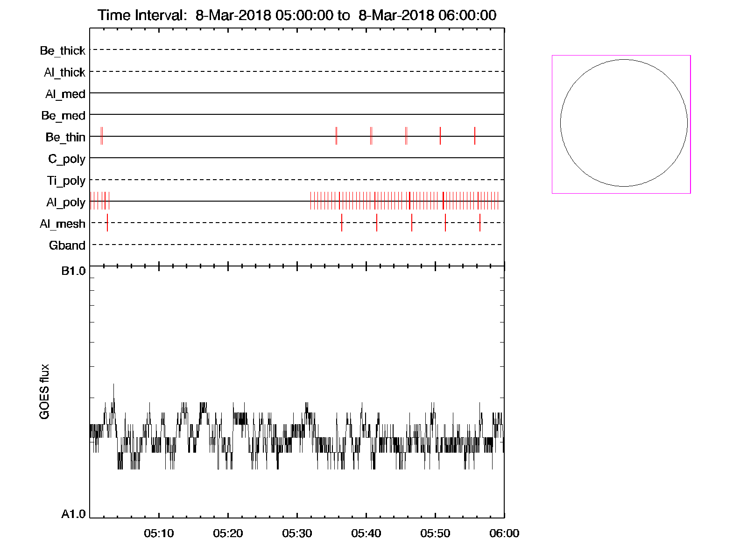This screenshot has width=747, height=560.
Task: Click the Time Interval title text
Action: pos(297,15)
